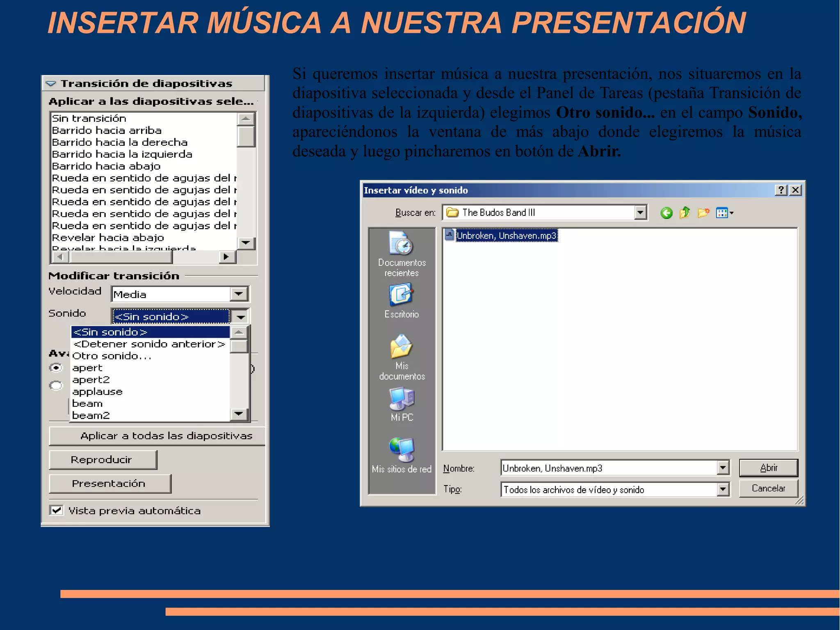Click the sound list scrollbar up arrow
Screen dimensions: 840x630
239,332
